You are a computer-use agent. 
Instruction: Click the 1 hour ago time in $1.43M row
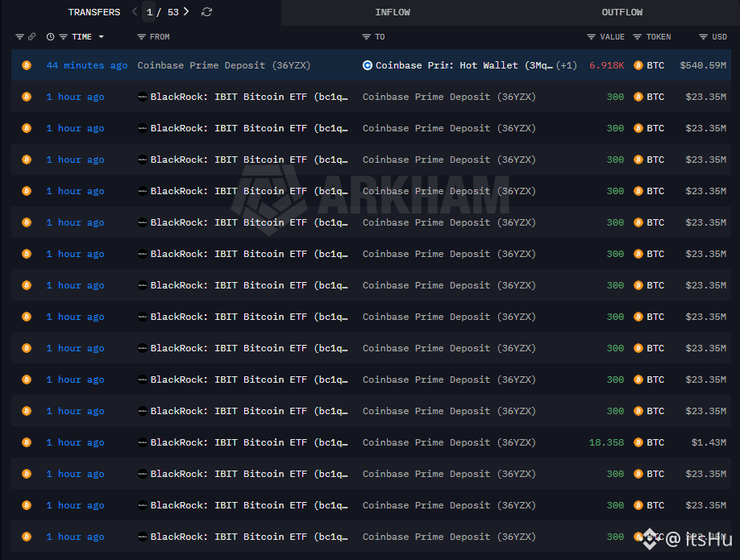click(x=75, y=442)
